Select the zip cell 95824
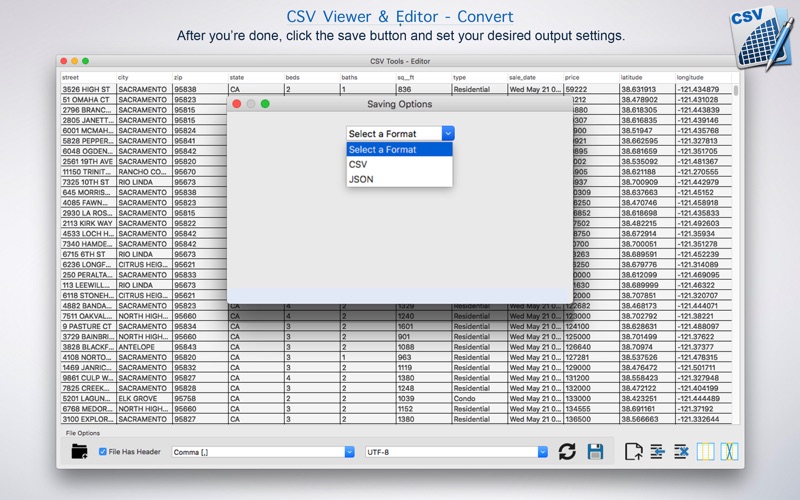This screenshot has width=800, height=500. click(x=200, y=131)
